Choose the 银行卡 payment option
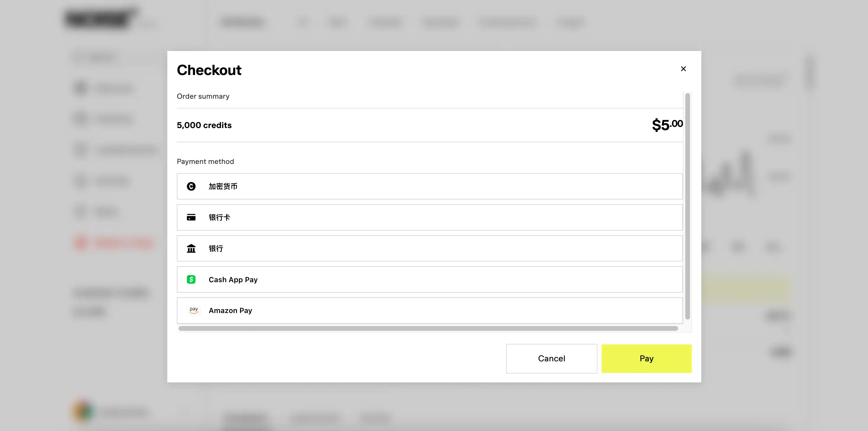This screenshot has width=868, height=431. click(x=219, y=218)
